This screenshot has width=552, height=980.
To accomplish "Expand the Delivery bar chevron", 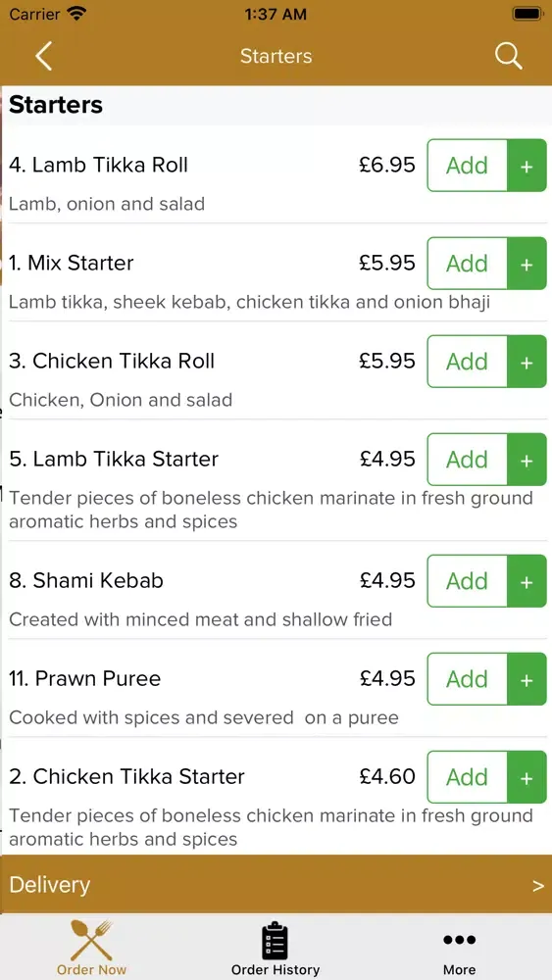I will click(537, 886).
